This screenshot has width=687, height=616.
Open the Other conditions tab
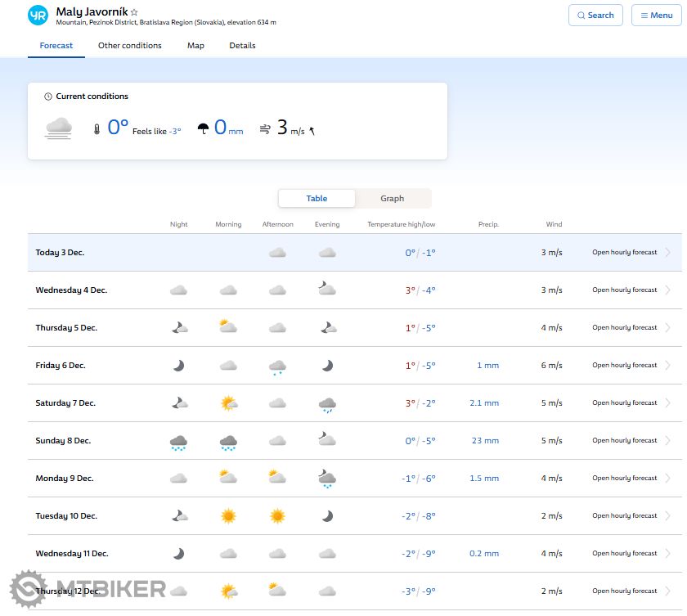tap(129, 46)
